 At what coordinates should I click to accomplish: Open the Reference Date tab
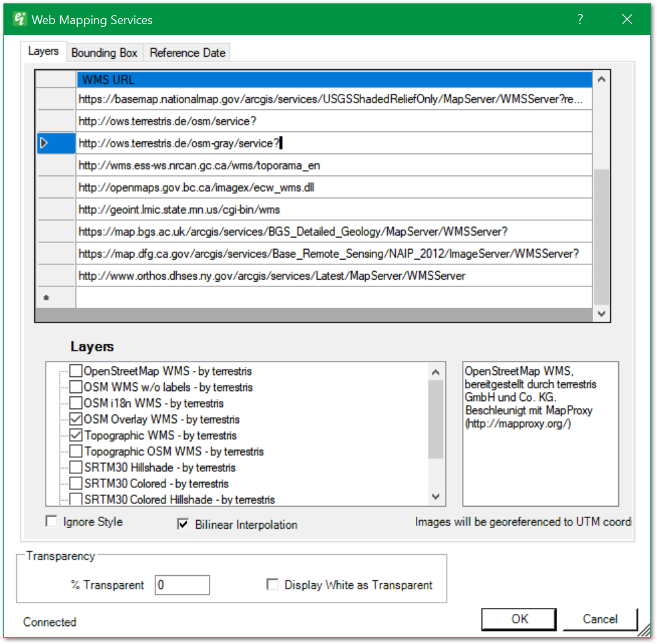click(x=188, y=53)
